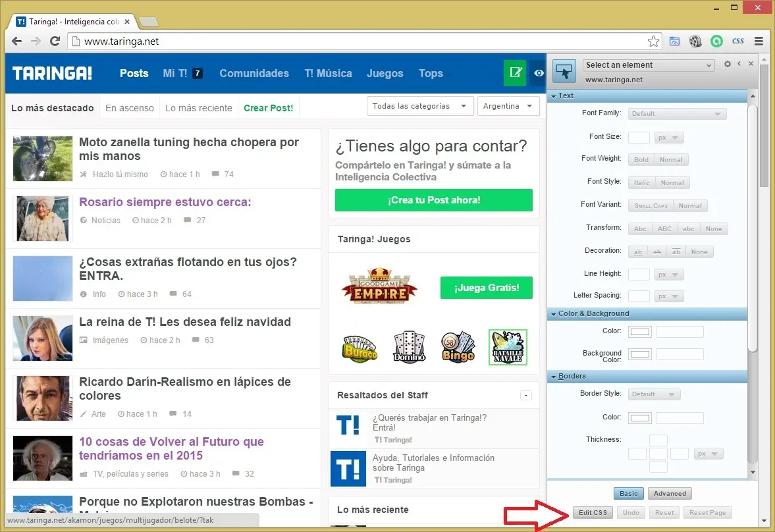Screen dimensions: 775x532
Task: Click the eye icon in Taringa header
Action: (x=539, y=73)
